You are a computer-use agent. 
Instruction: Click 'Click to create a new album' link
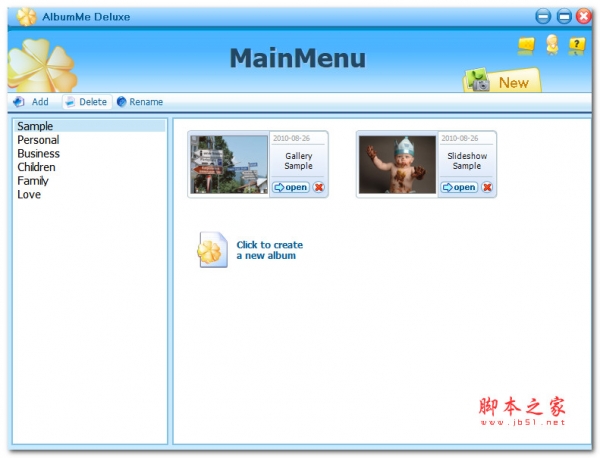269,250
